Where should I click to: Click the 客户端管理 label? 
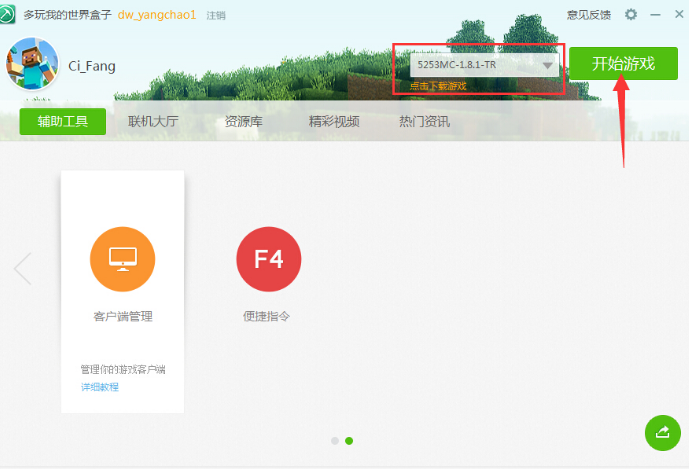coord(123,316)
